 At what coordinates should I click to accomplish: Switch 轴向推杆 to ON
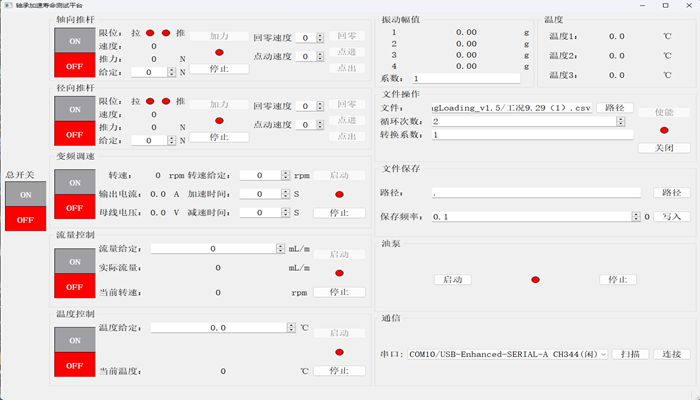pyautogui.click(x=75, y=41)
